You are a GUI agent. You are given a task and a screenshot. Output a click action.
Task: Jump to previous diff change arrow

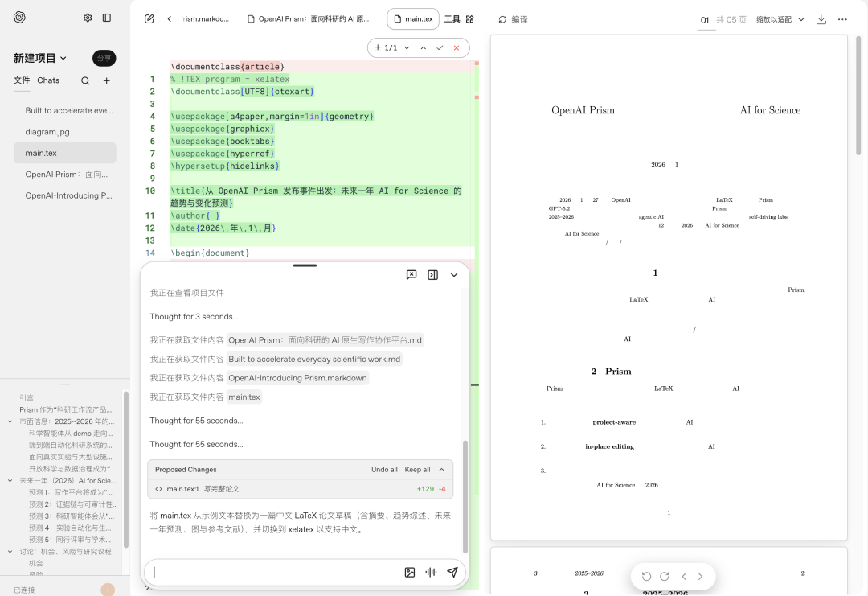click(424, 48)
